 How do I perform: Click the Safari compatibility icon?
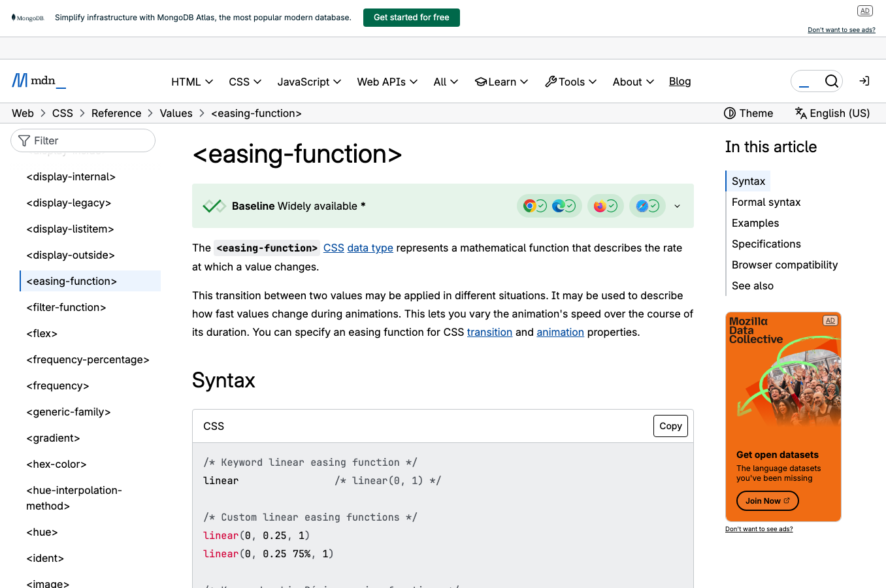point(643,206)
